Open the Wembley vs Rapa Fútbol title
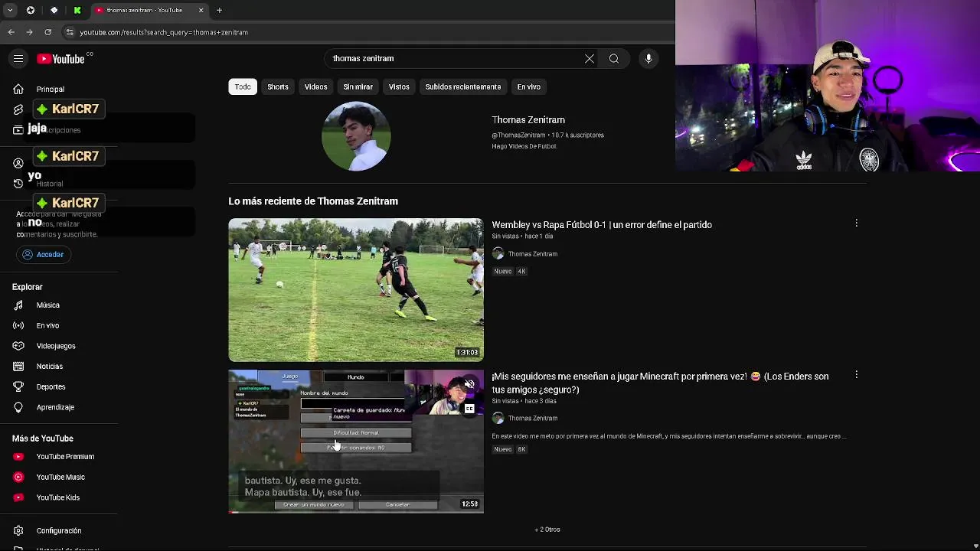Viewport: 980px width, 551px height. [602, 224]
